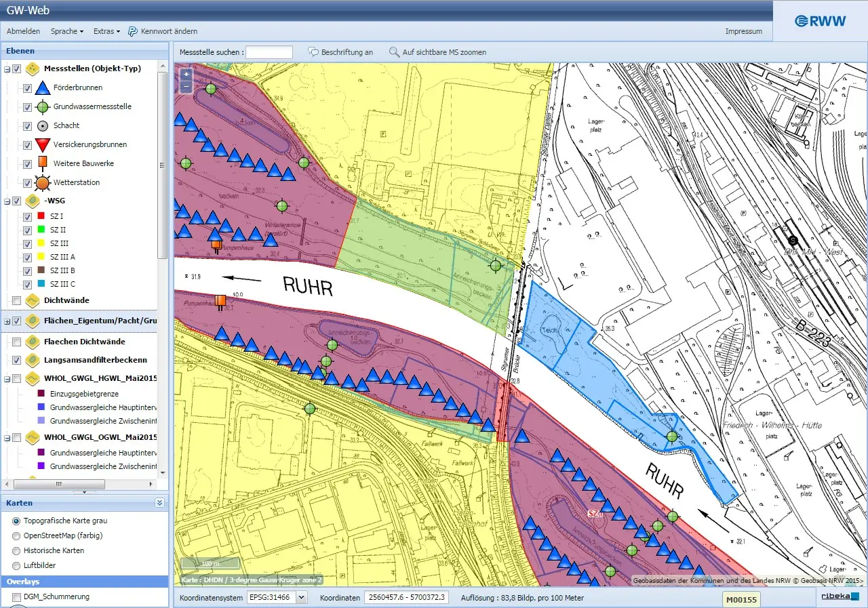Click the layer tree horizontal scrollbar thumb
Viewport: 868px width, 608px height.
click(x=59, y=484)
